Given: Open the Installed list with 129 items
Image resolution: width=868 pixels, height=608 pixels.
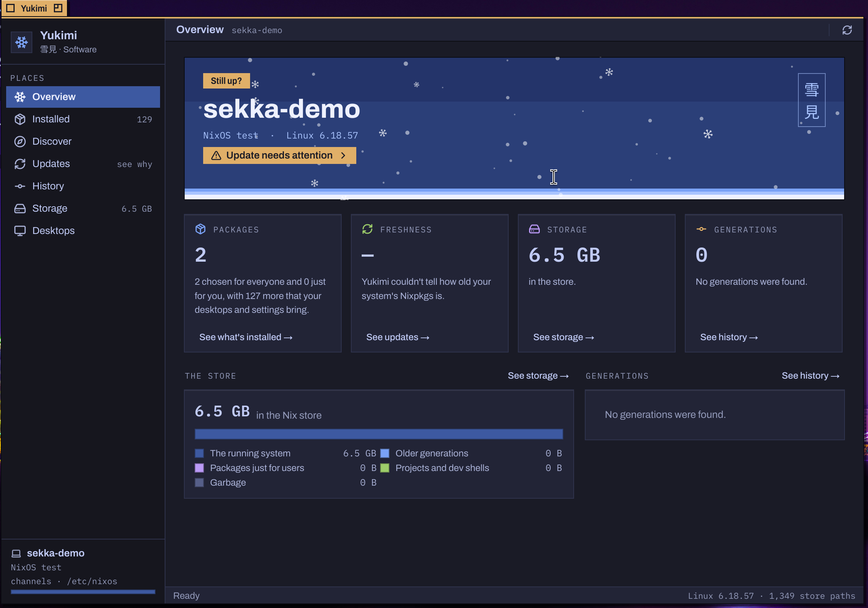Looking at the screenshot, I should tap(83, 119).
